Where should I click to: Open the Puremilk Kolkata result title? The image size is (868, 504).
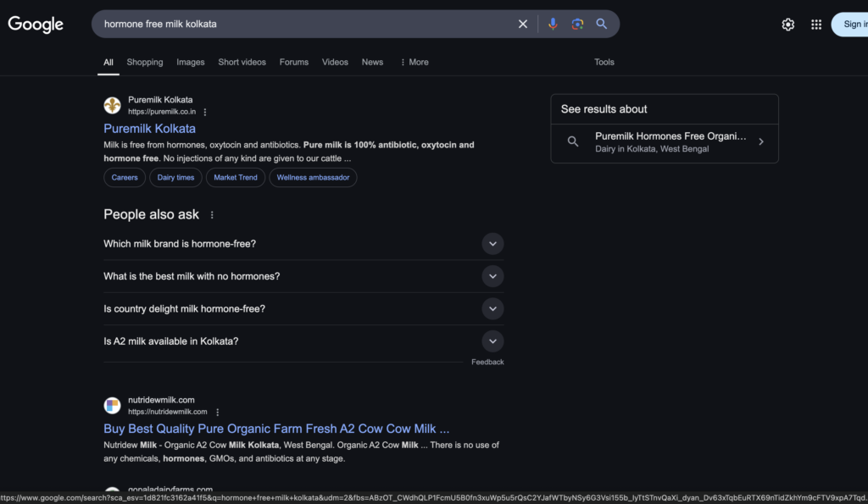[x=149, y=129]
